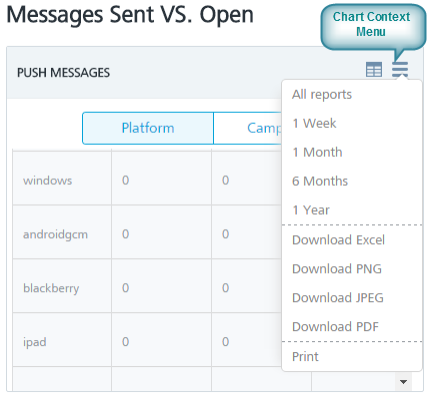The height and width of the screenshot is (398, 429).
Task: Select the Platform tab
Action: 148,128
